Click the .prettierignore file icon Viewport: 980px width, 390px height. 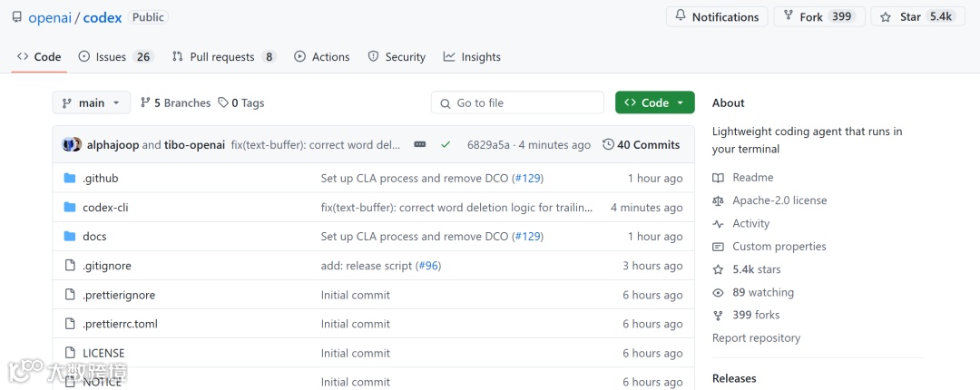70,295
